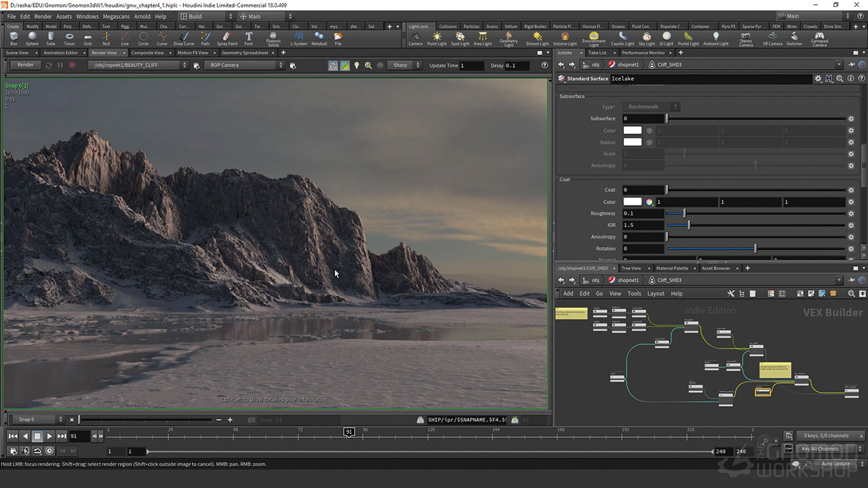Select the Torus shelf tool

pos(69,39)
